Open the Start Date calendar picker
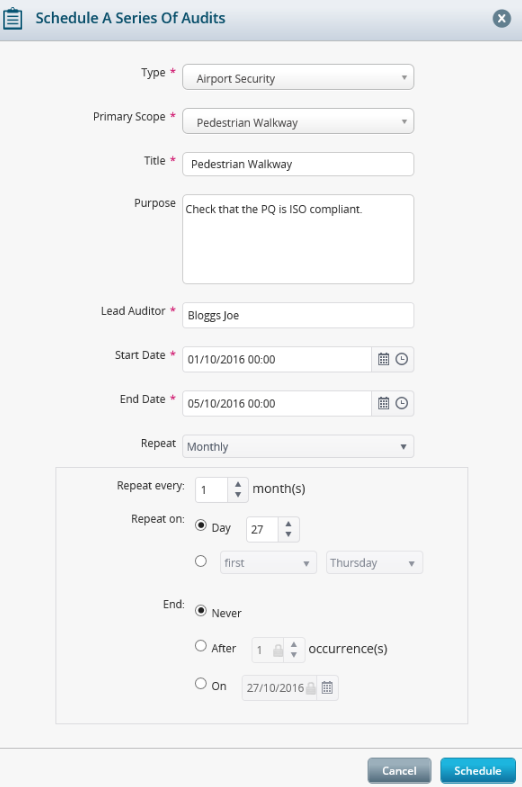 click(x=383, y=359)
